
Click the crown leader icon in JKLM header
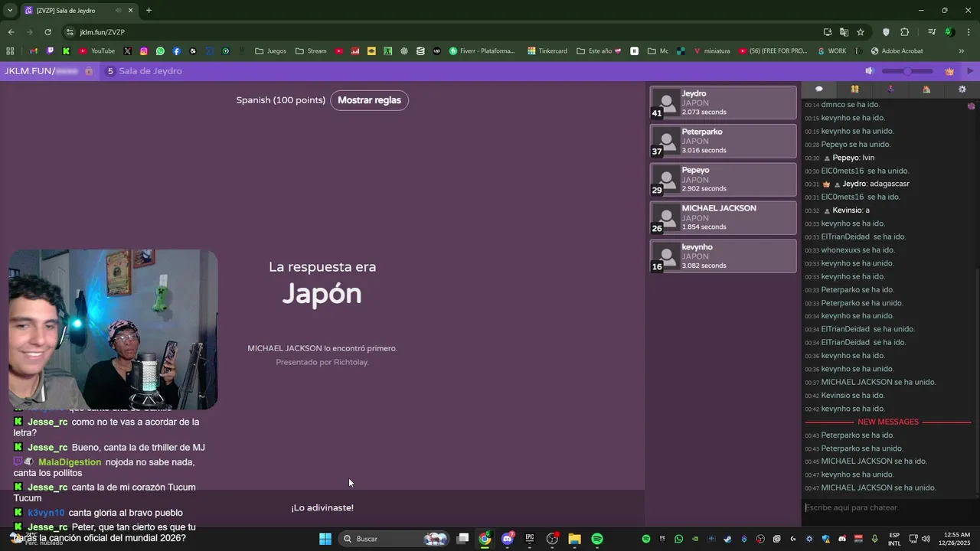pos(950,71)
